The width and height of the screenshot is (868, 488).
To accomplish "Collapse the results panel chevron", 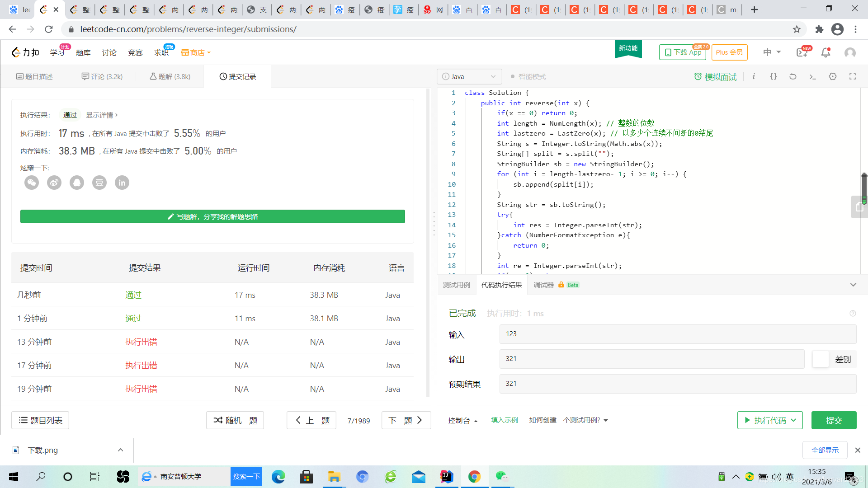I will click(853, 285).
